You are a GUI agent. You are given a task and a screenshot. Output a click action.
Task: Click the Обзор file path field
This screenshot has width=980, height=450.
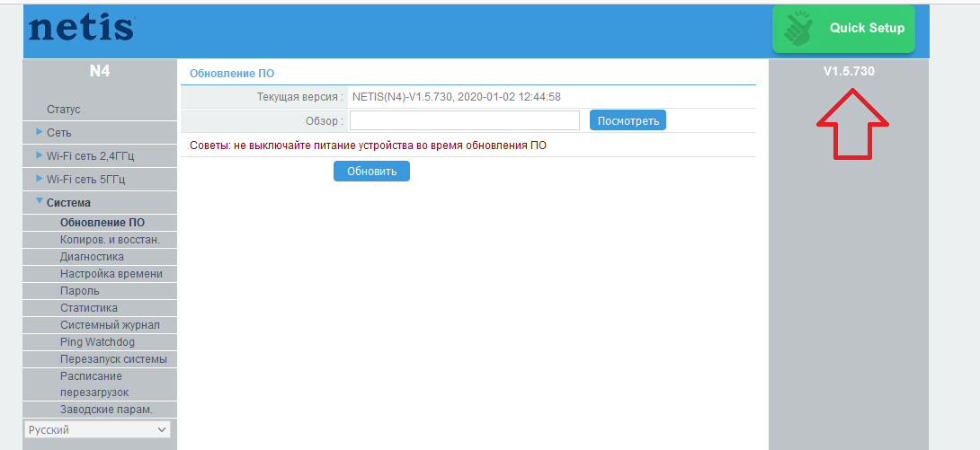[464, 120]
